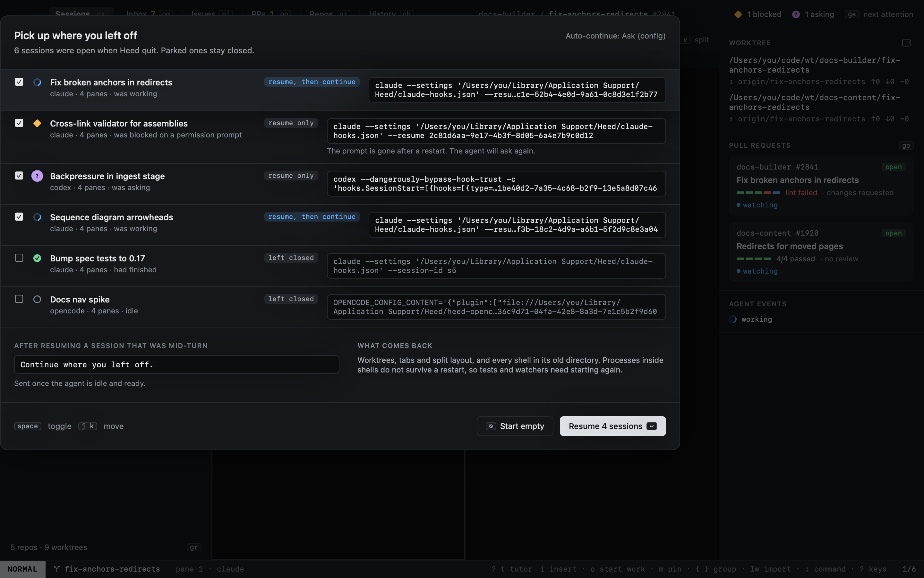
Task: Uncheck Sequence diagram arrowheads checkbox
Action: click(19, 217)
